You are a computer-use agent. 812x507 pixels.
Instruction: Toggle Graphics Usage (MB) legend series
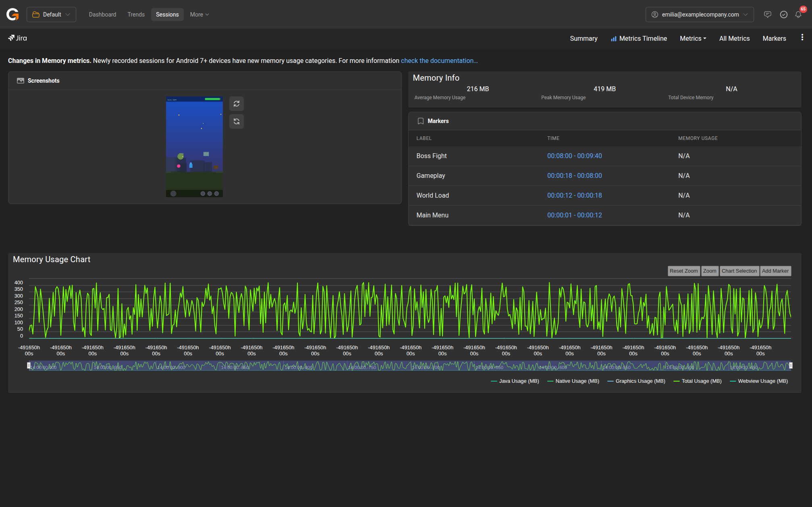(636, 381)
